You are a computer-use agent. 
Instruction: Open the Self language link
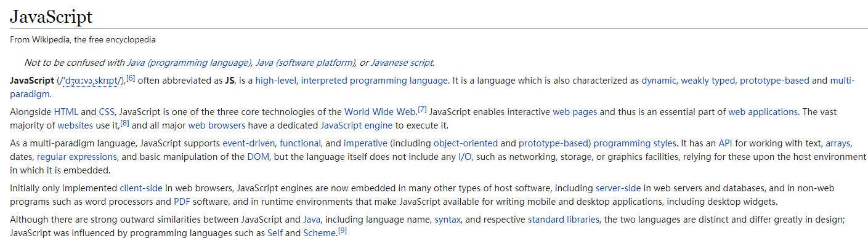tap(275, 233)
